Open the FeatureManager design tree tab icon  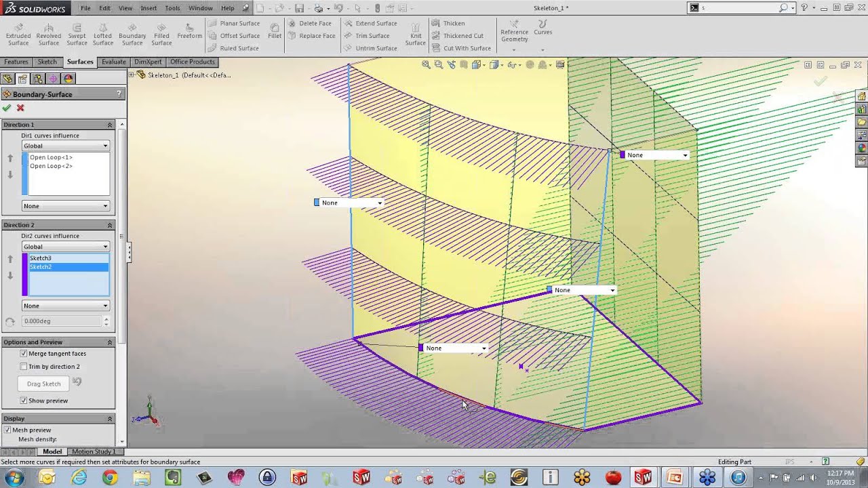(x=8, y=79)
